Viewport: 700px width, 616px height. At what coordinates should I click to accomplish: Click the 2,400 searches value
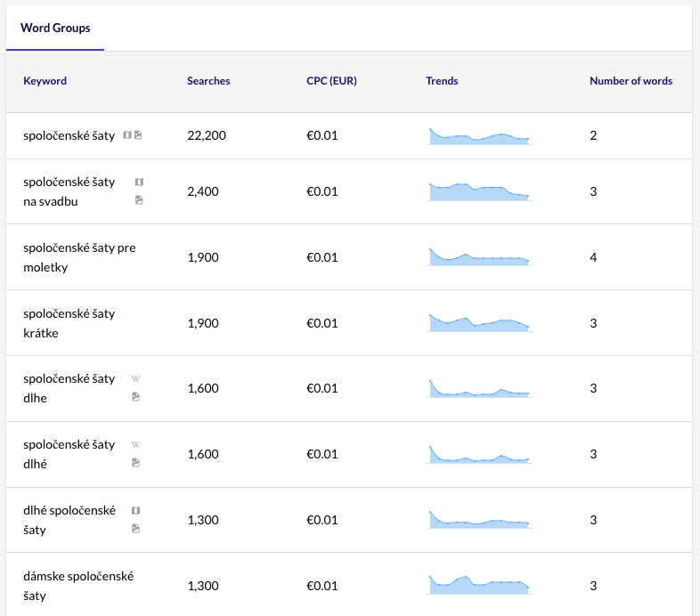pyautogui.click(x=203, y=191)
